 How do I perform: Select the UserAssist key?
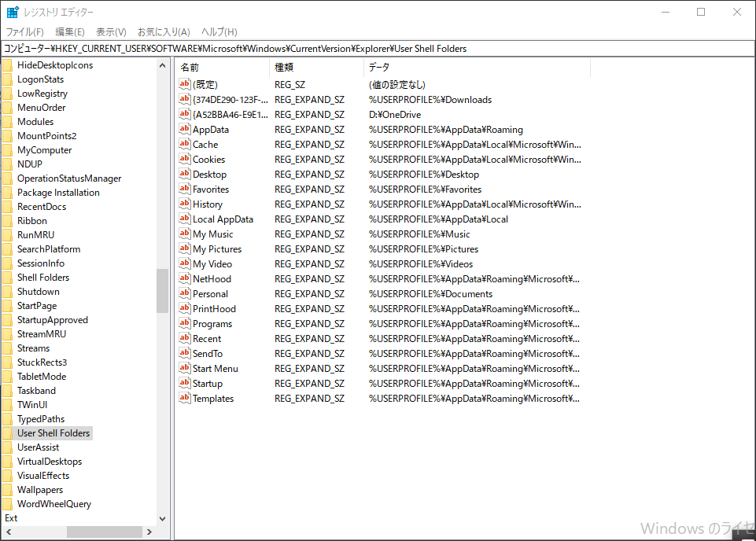point(38,447)
